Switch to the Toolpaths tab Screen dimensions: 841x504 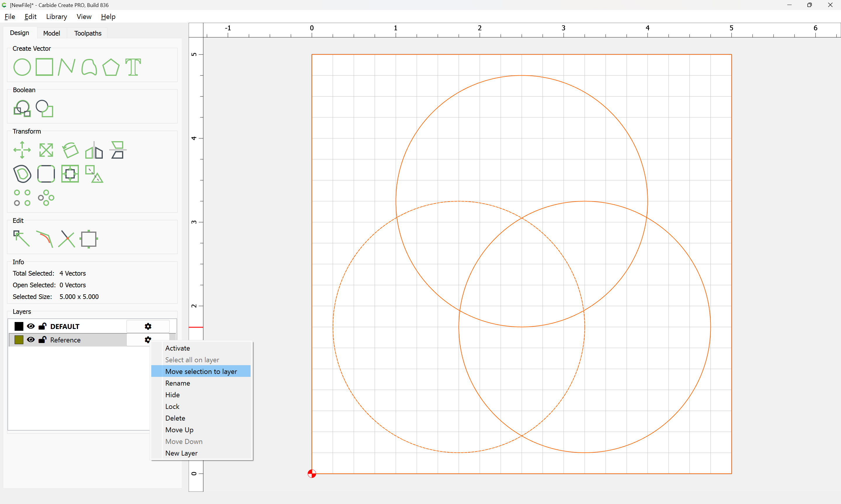pos(88,33)
